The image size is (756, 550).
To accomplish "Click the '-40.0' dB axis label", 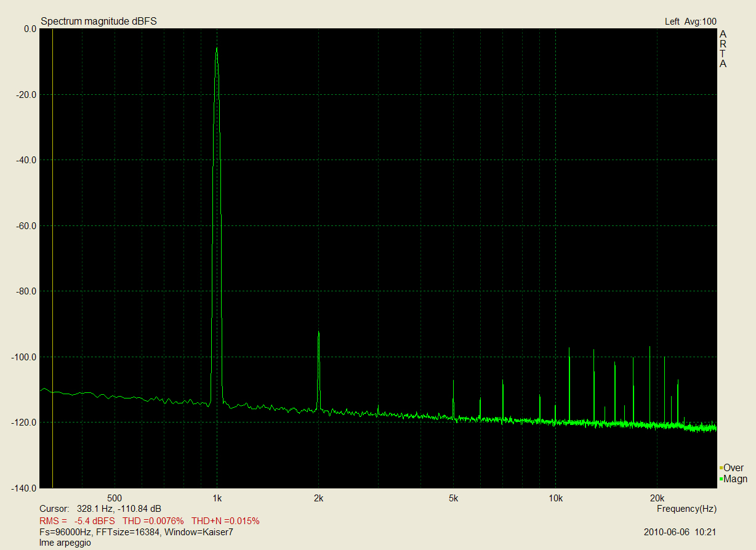I will pyautogui.click(x=27, y=160).
